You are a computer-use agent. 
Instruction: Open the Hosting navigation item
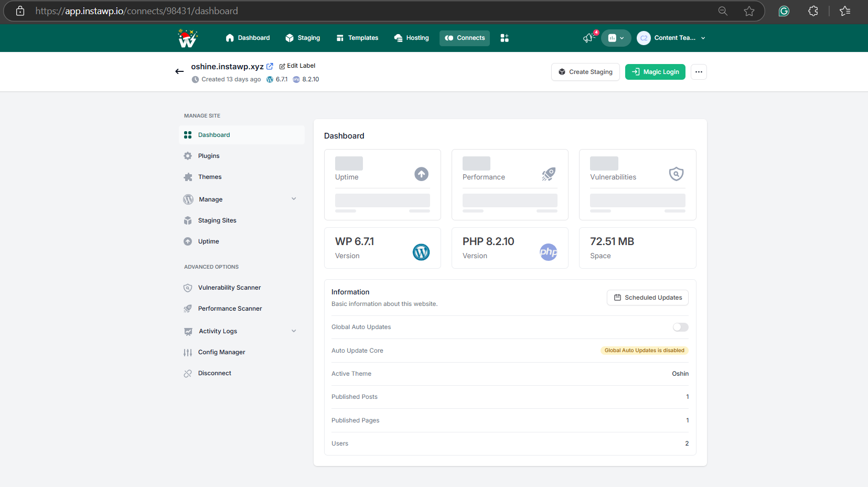[x=412, y=38]
